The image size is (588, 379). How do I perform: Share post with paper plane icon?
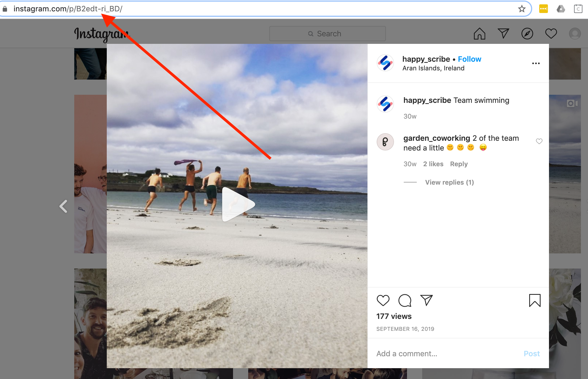click(427, 300)
